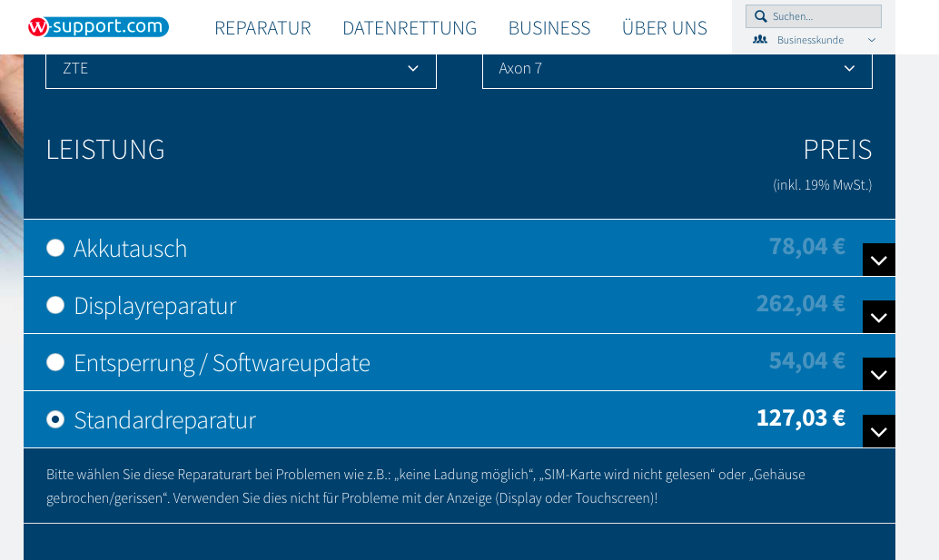
Task: Click the (inkl. 19% MwSt.) note
Action: [822, 185]
